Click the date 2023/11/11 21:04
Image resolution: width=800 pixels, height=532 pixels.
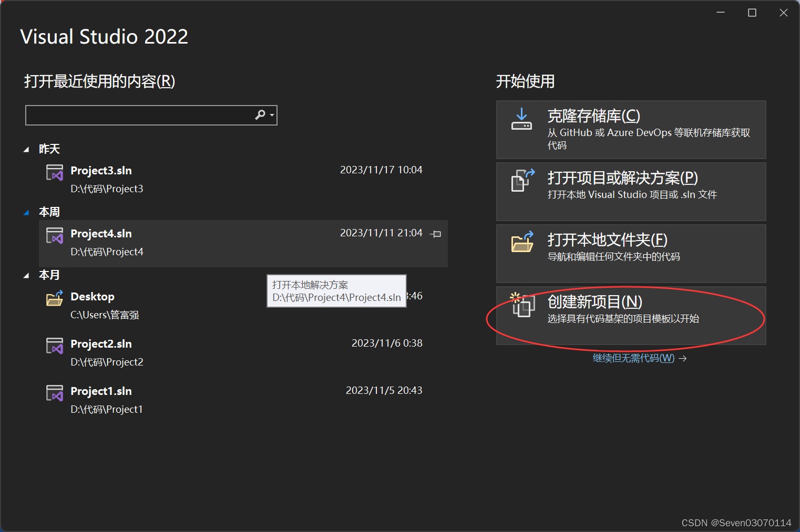381,233
